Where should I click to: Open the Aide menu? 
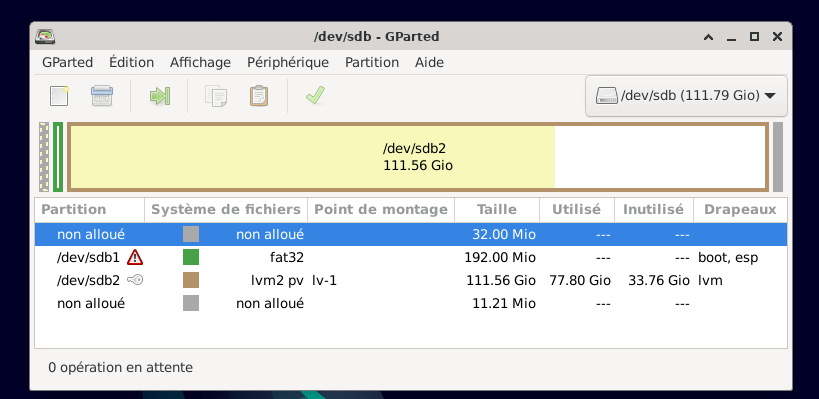(429, 63)
